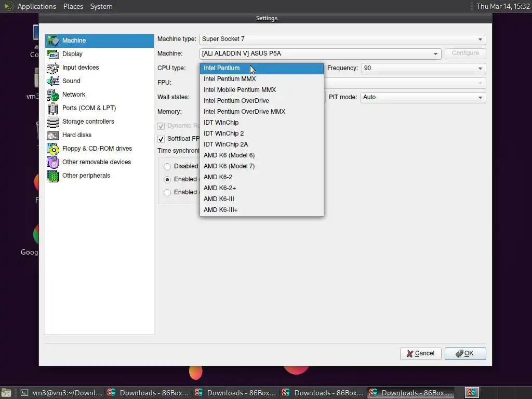Open the System menu
Image resolution: width=532 pixels, height=399 pixels.
tap(101, 6)
